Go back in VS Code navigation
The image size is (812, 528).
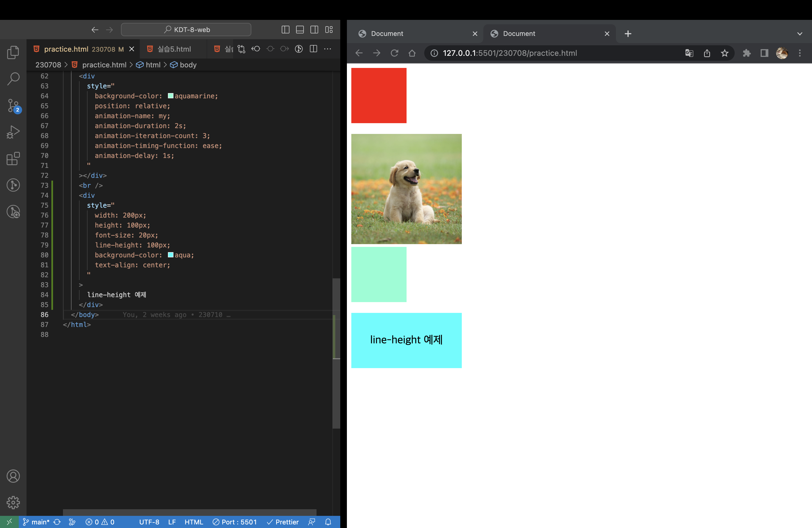click(x=95, y=30)
